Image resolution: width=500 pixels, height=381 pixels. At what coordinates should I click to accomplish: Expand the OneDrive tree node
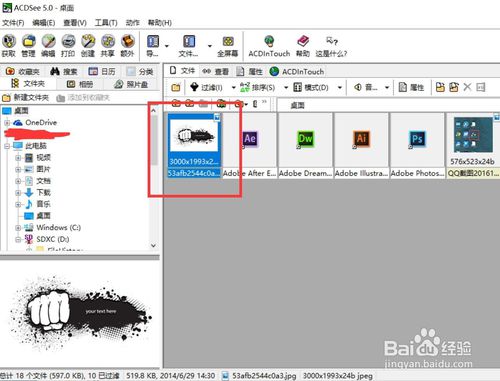pos(7,123)
